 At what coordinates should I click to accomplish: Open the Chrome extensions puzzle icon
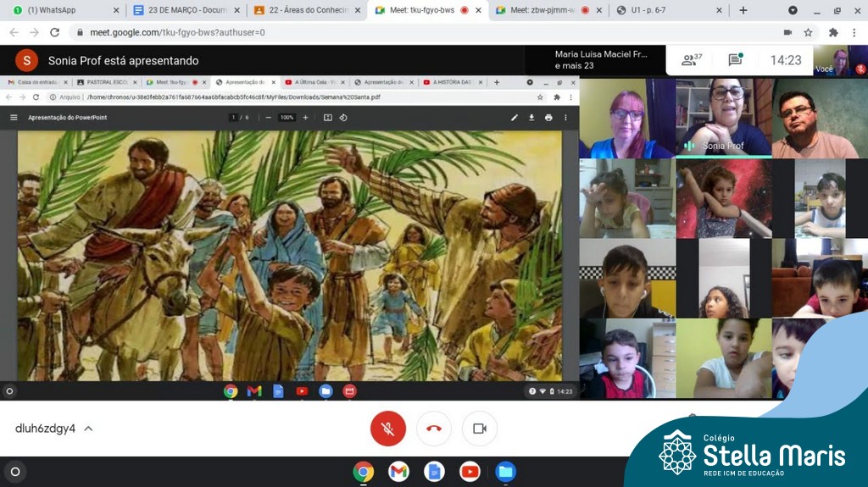coord(833,32)
